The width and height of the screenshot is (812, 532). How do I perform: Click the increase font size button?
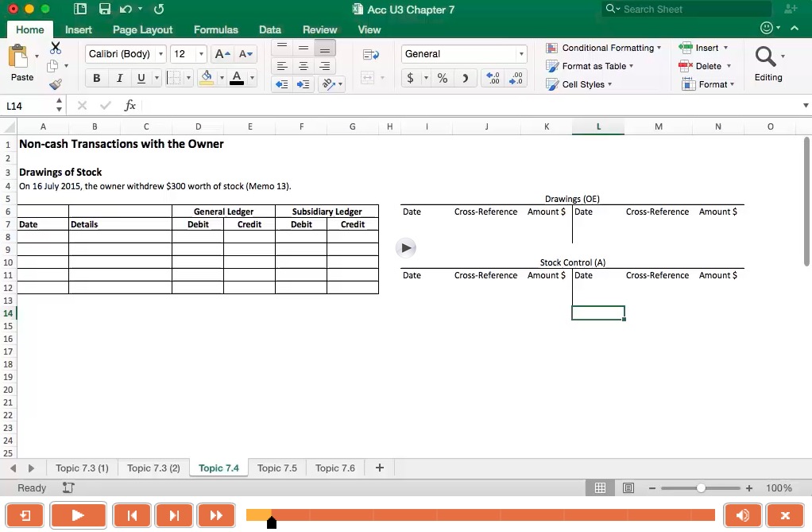click(x=223, y=54)
